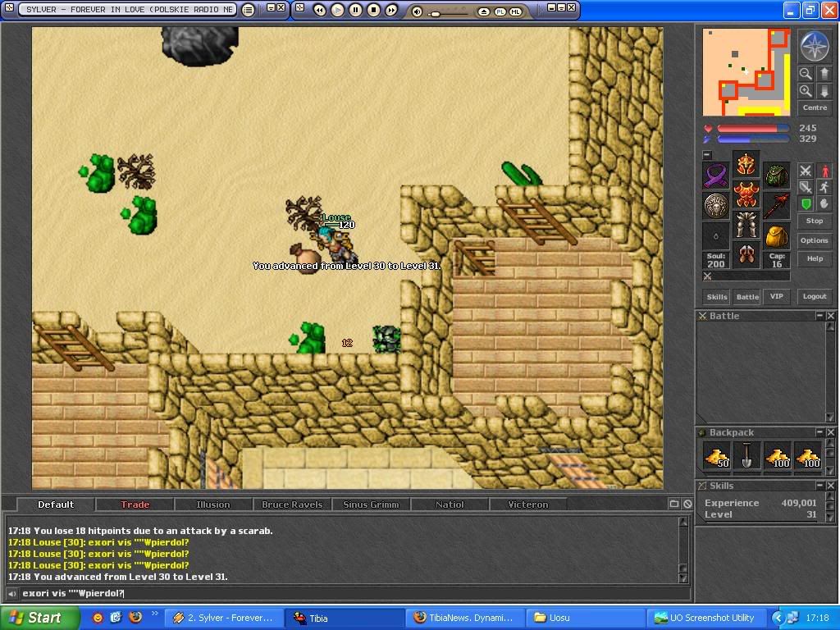Toggle ignore mode in the chat console

(687, 504)
